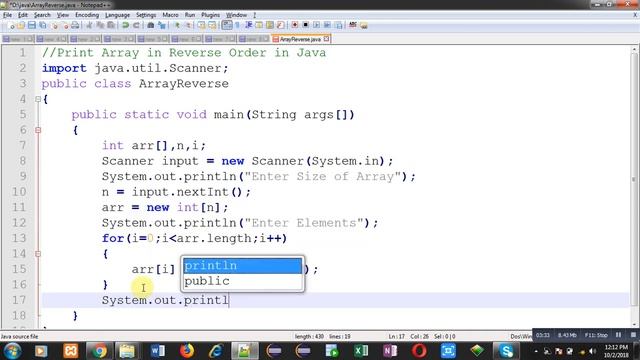Screen dimensions: 640x360
Task: Click 'Java source file' status text
Action: (x=19, y=337)
